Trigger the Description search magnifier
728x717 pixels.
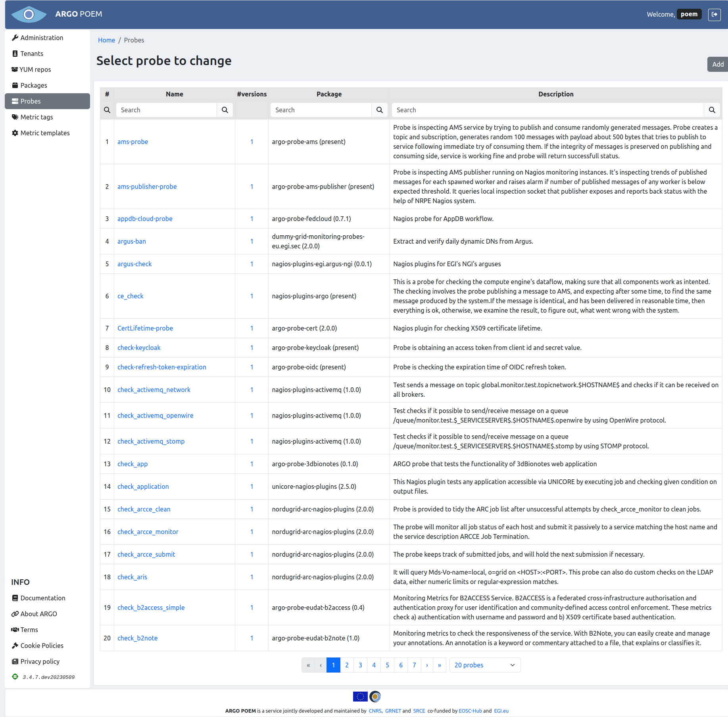click(x=712, y=110)
